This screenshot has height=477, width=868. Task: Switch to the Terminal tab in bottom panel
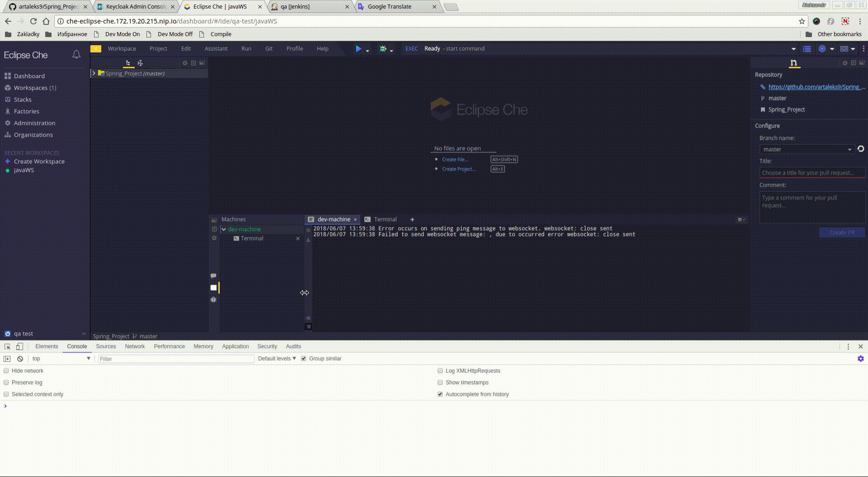381,219
